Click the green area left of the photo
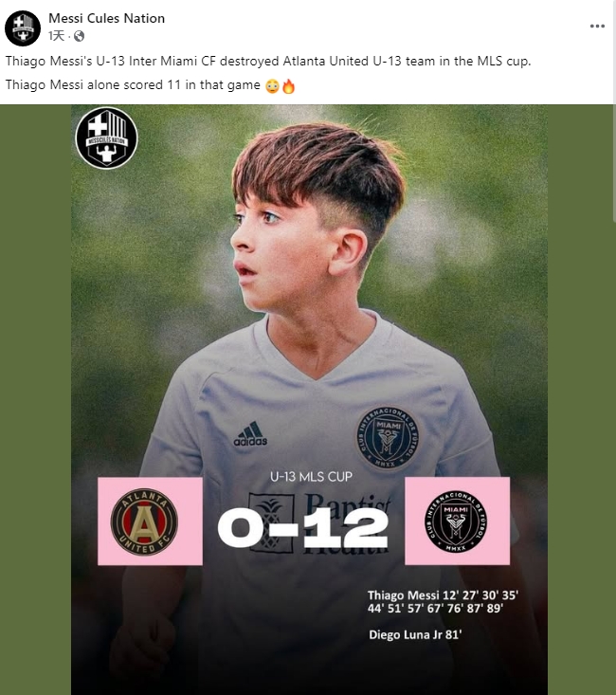The width and height of the screenshot is (616, 695). coord(35,399)
